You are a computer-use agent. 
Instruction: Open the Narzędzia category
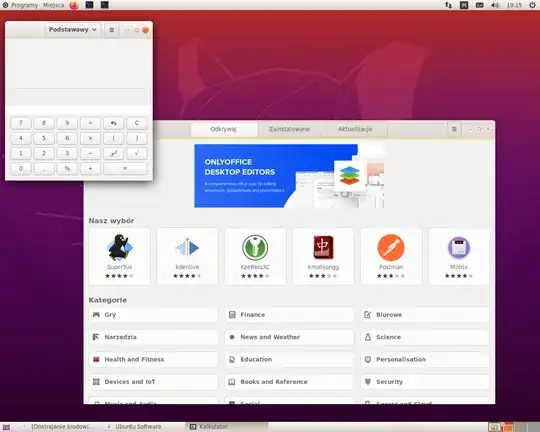point(154,337)
